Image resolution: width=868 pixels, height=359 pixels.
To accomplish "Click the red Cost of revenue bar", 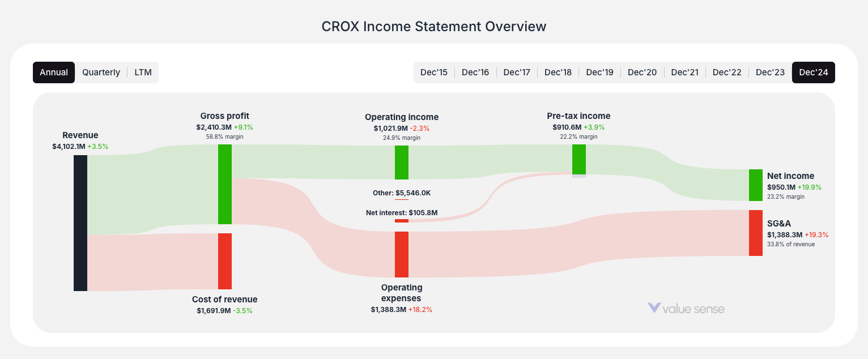I will click(225, 261).
